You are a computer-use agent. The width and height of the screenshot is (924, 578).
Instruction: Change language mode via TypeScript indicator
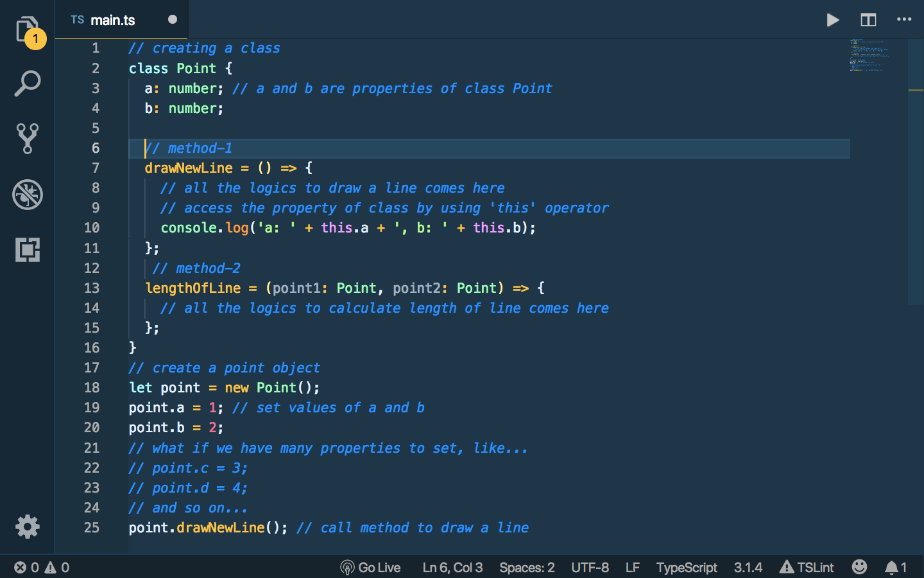pyautogui.click(x=687, y=568)
